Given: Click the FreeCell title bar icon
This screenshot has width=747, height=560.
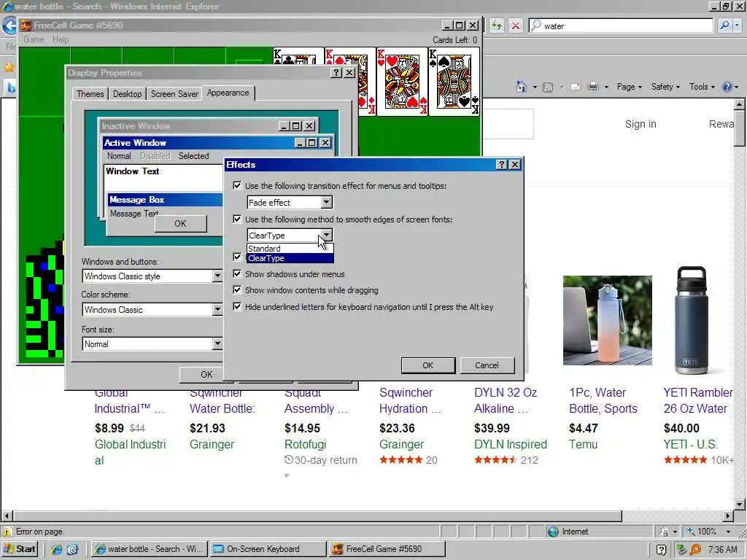Looking at the screenshot, I should tap(26, 26).
